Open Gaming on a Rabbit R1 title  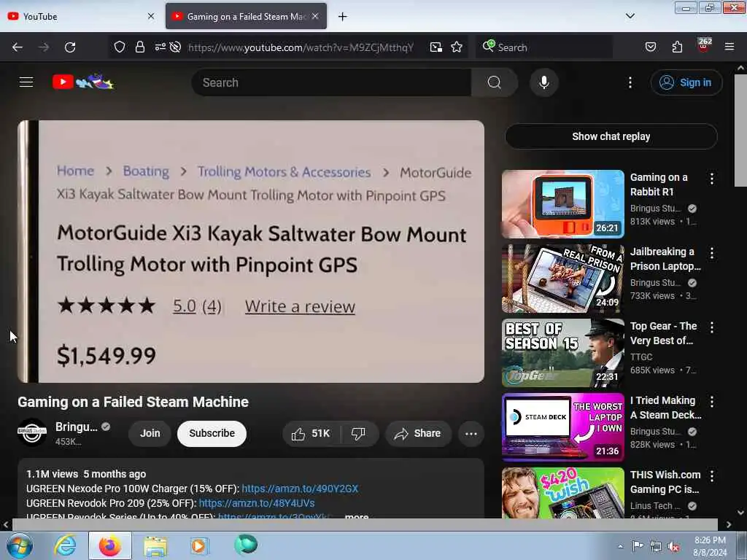click(659, 184)
